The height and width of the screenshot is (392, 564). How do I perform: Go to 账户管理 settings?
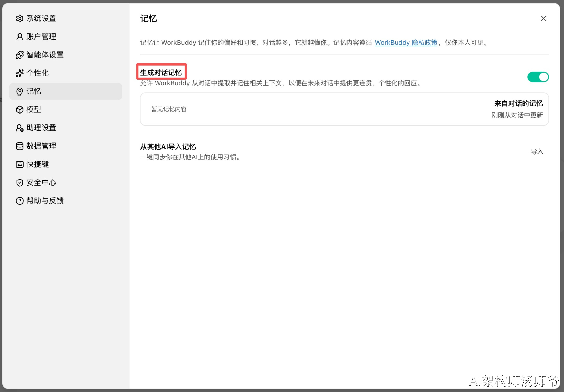click(66, 37)
